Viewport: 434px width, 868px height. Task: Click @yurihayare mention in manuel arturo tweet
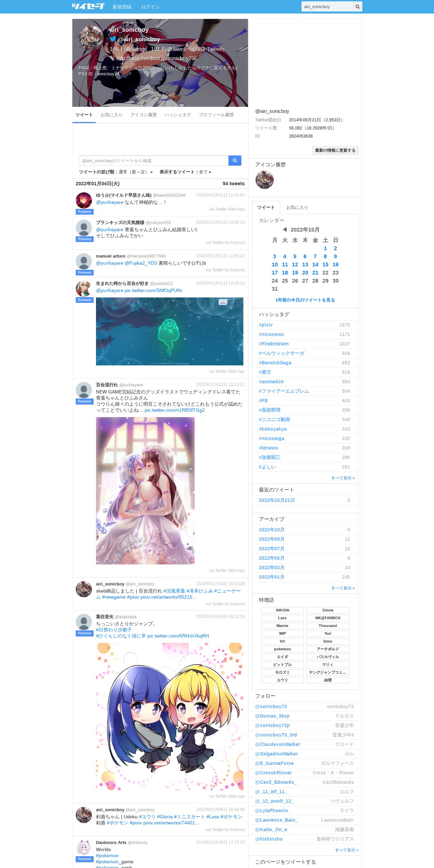110,263
